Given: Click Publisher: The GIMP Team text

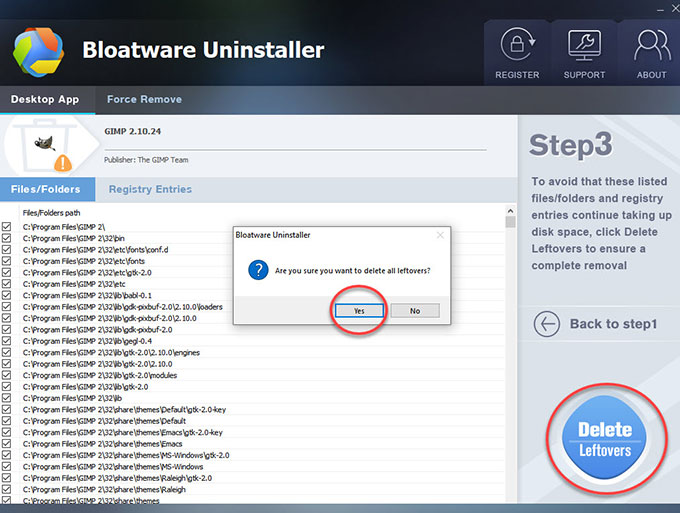Looking at the screenshot, I should [146, 160].
